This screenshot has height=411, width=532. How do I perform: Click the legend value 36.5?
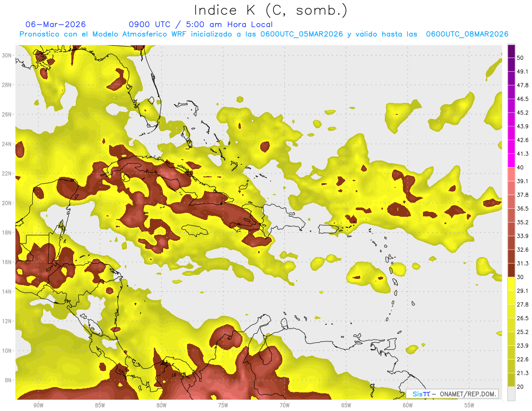pos(523,209)
